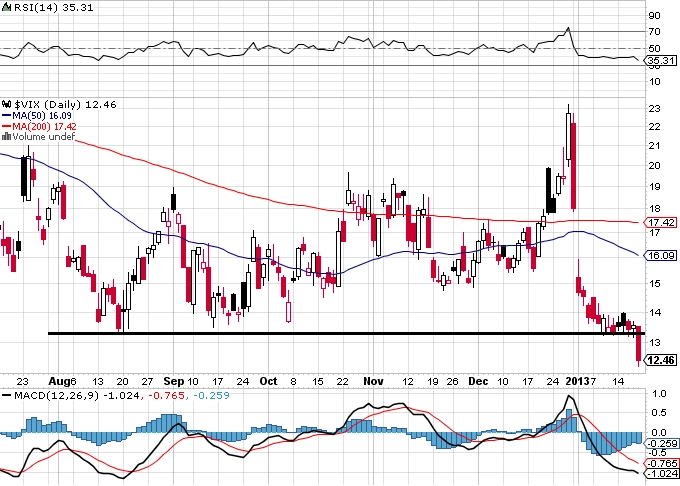This screenshot has width=680, height=486.
Task: Click the 35.31 RSI value tag
Action: pyautogui.click(x=659, y=60)
